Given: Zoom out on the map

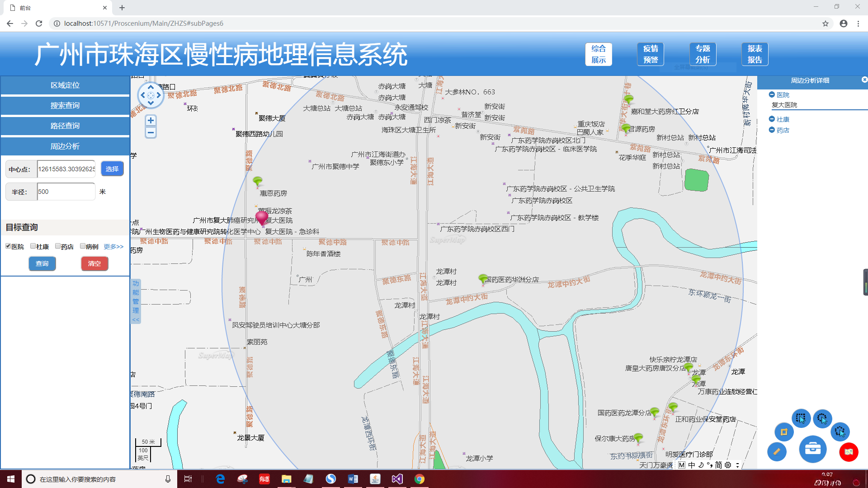Looking at the screenshot, I should pos(151,133).
